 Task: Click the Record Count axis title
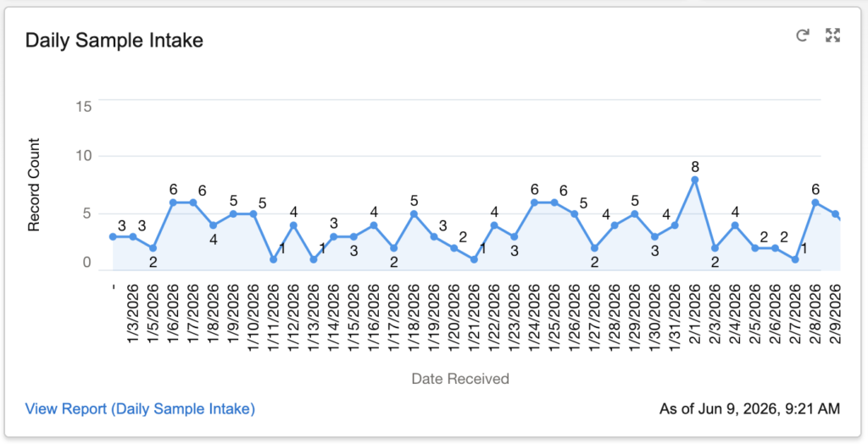click(x=34, y=185)
